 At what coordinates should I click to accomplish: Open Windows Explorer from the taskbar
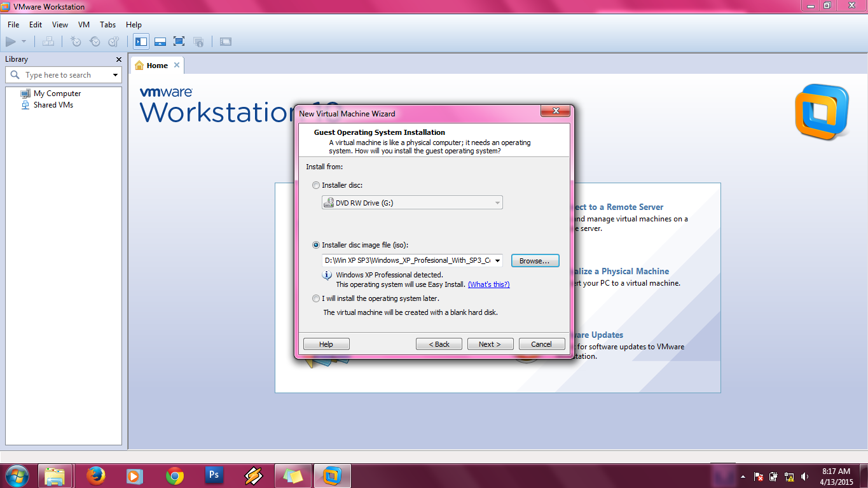pos(55,476)
